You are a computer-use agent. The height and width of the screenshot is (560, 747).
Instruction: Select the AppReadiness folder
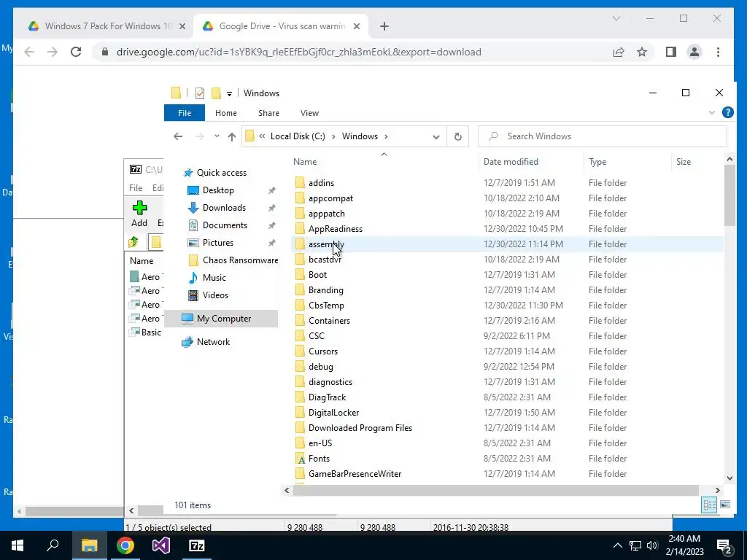click(336, 229)
